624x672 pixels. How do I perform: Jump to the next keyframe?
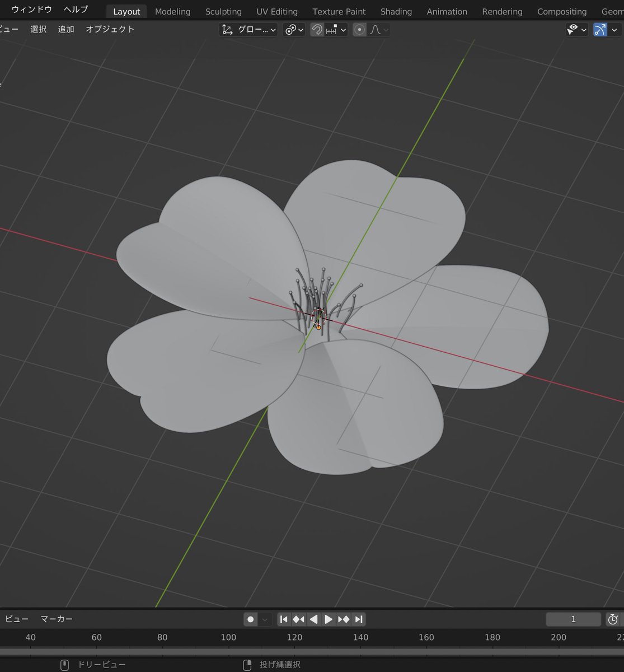(344, 619)
